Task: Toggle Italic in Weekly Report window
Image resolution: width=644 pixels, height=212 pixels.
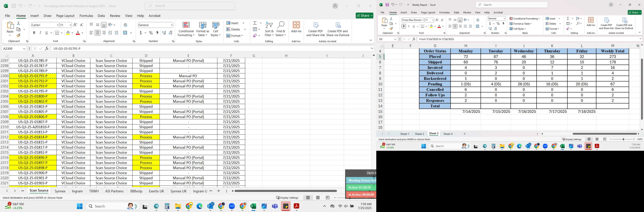Action: click(409, 26)
